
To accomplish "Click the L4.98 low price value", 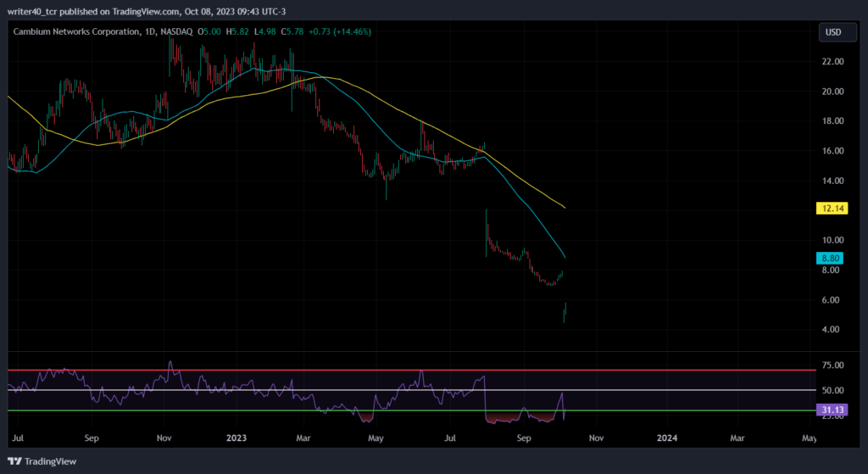I will click(264, 31).
